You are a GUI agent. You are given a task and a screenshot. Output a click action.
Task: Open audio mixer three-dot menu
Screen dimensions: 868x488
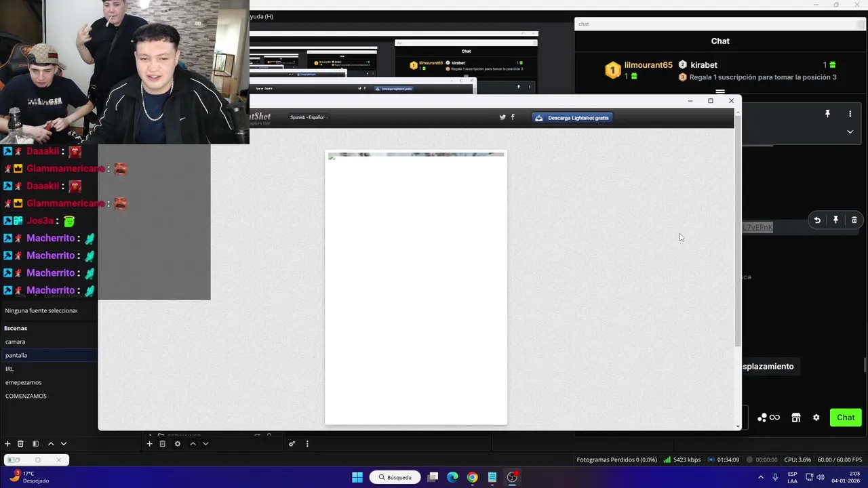(x=307, y=444)
